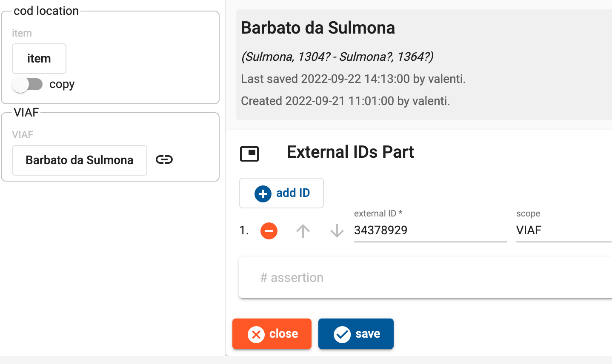The image size is (612, 364).
Task: Remove external ID entry number one
Action: 269,231
